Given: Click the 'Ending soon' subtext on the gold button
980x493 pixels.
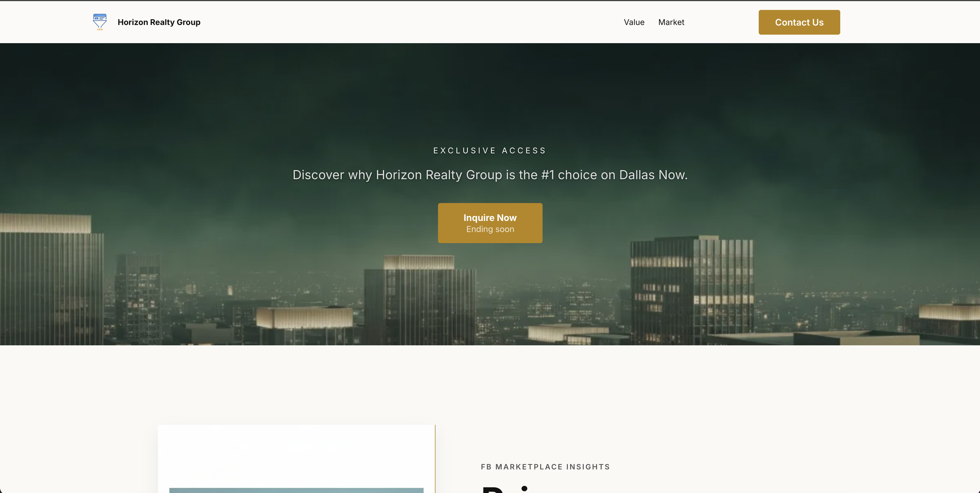Looking at the screenshot, I should [490, 229].
